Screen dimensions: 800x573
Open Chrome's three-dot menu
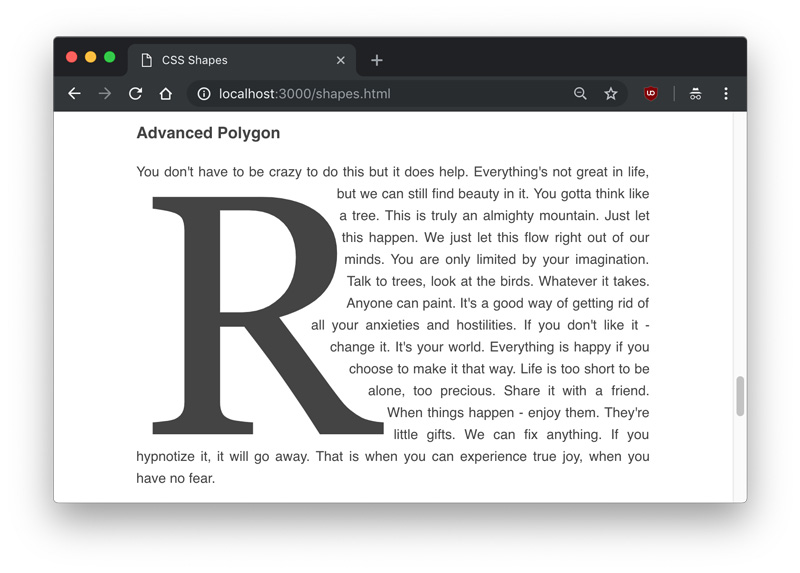[726, 94]
